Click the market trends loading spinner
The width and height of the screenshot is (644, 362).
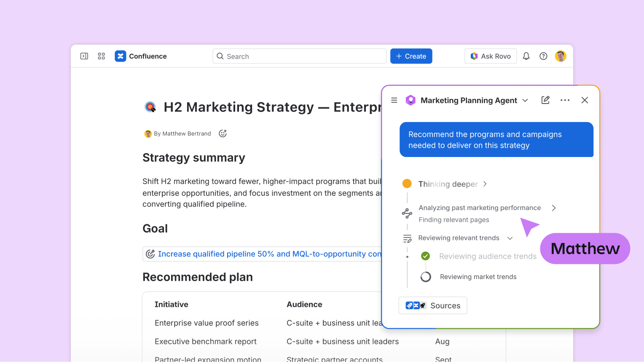[426, 277]
